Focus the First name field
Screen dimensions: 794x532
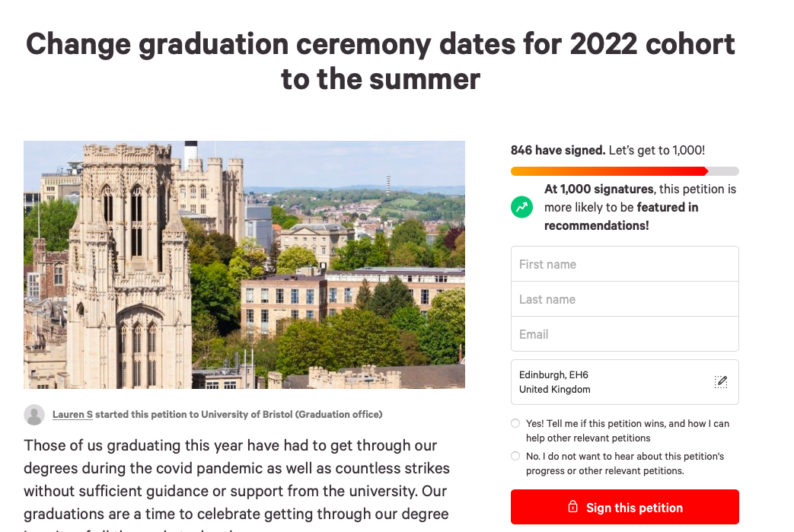(624, 264)
